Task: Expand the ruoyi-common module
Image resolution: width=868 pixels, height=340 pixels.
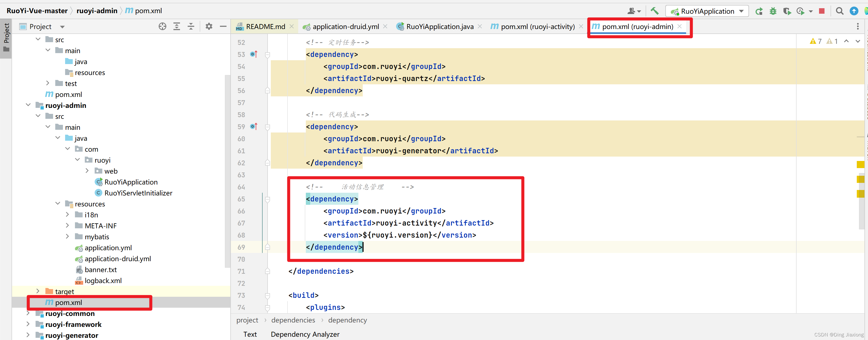Action: tap(28, 313)
